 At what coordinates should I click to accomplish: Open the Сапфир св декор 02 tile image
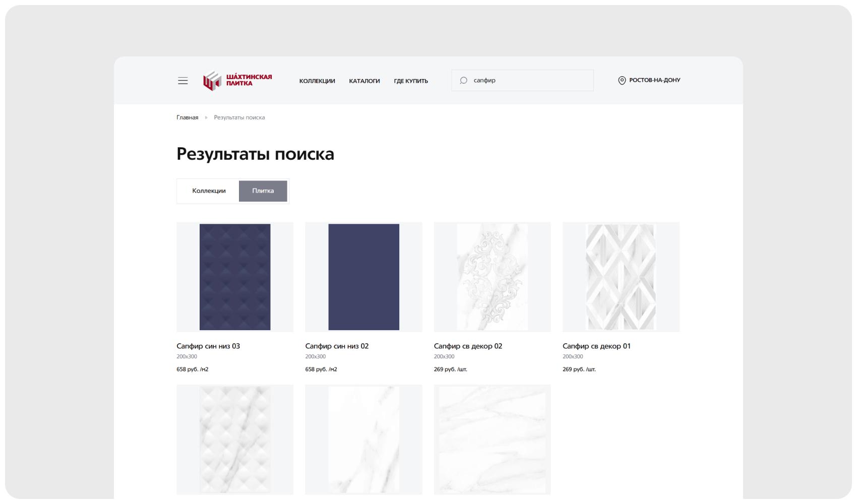492,277
